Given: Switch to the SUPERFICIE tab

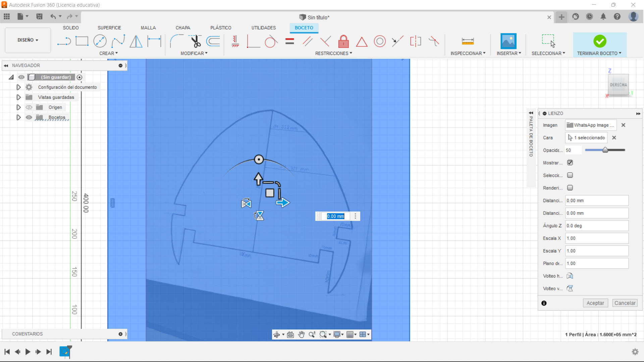Looking at the screenshot, I should (109, 28).
